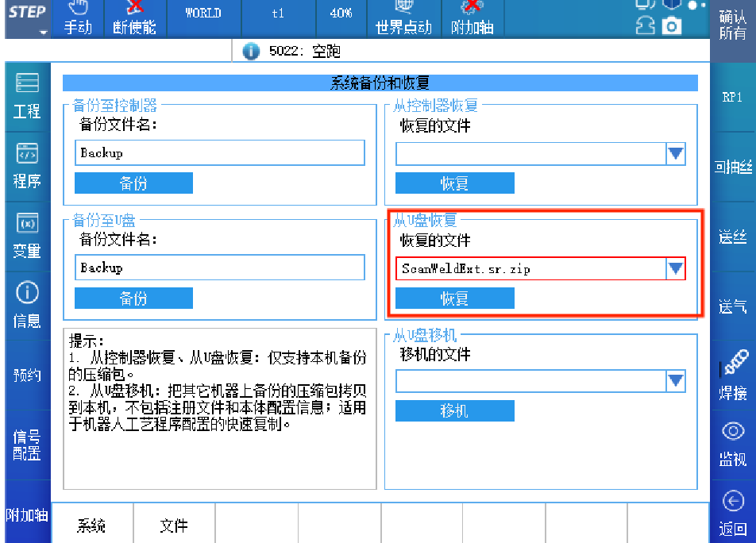Click the 返回 back arrow icon

coord(733,502)
